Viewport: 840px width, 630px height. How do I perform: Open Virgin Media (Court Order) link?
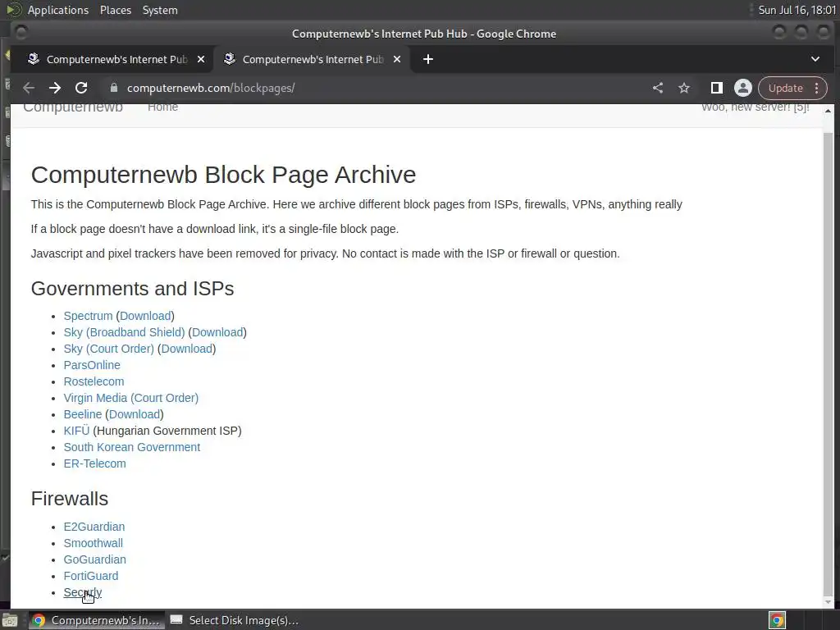coord(131,398)
